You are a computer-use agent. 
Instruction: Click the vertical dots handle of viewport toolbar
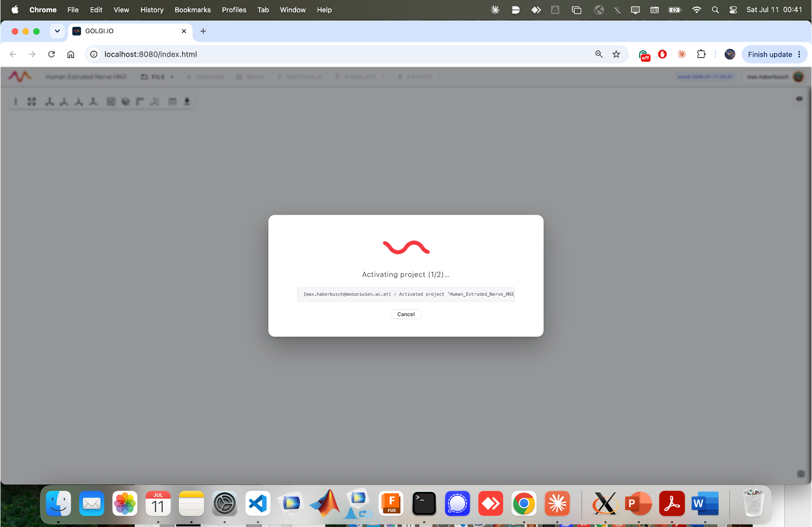(x=16, y=101)
